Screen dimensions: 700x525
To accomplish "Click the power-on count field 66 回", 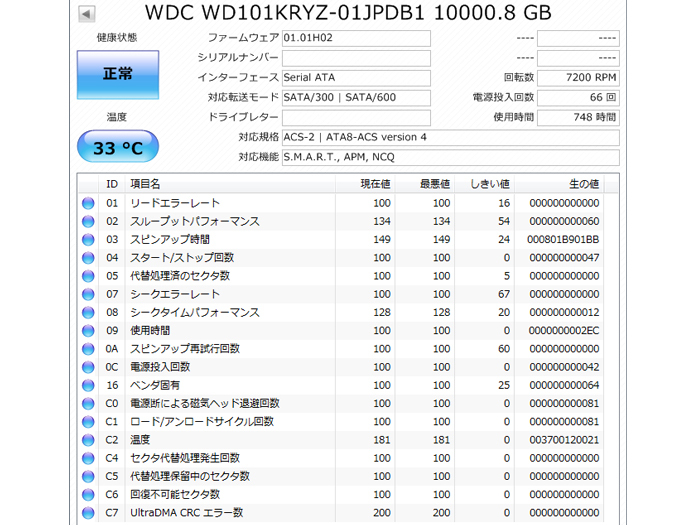I will click(x=578, y=98).
